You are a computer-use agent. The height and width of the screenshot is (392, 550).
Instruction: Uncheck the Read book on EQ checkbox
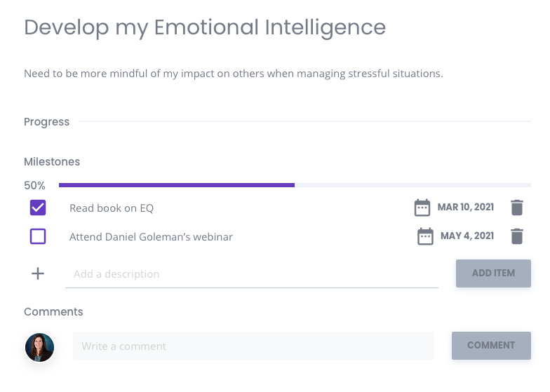coord(38,208)
